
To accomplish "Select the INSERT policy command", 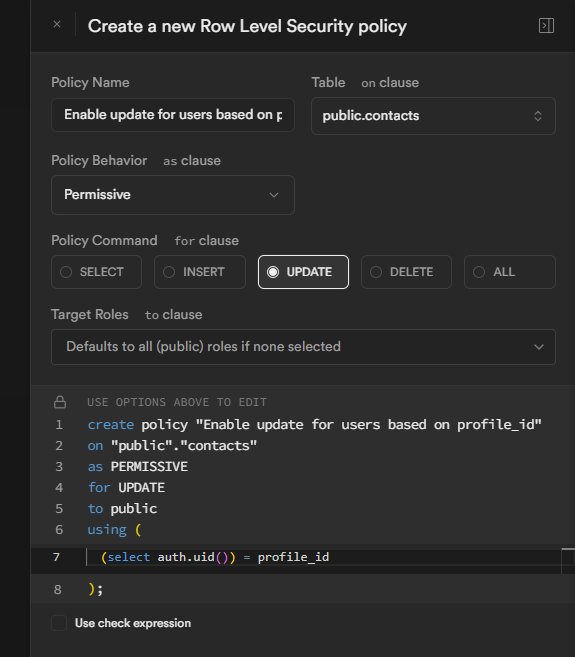I will (199, 272).
